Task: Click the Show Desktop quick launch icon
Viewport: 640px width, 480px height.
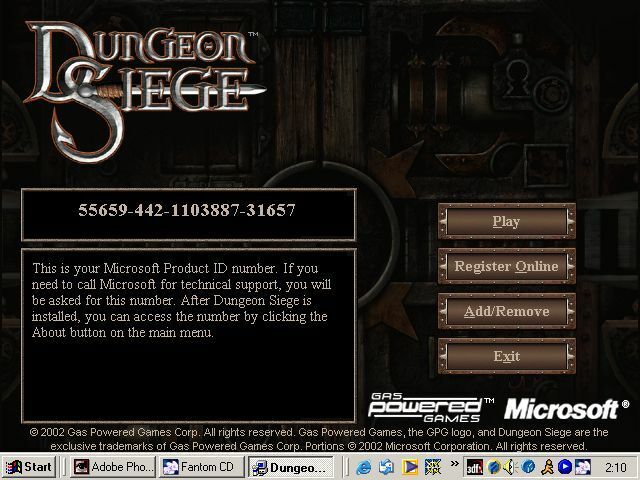Action: click(x=386, y=467)
